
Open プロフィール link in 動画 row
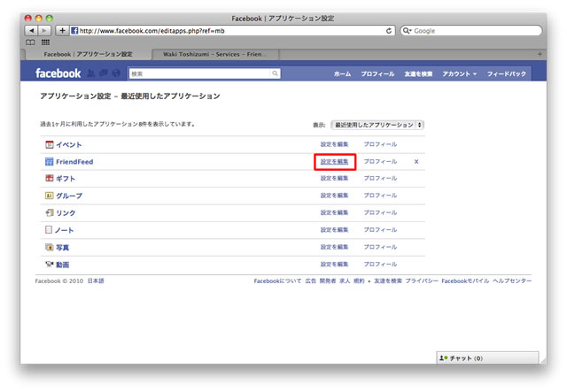coord(380,264)
